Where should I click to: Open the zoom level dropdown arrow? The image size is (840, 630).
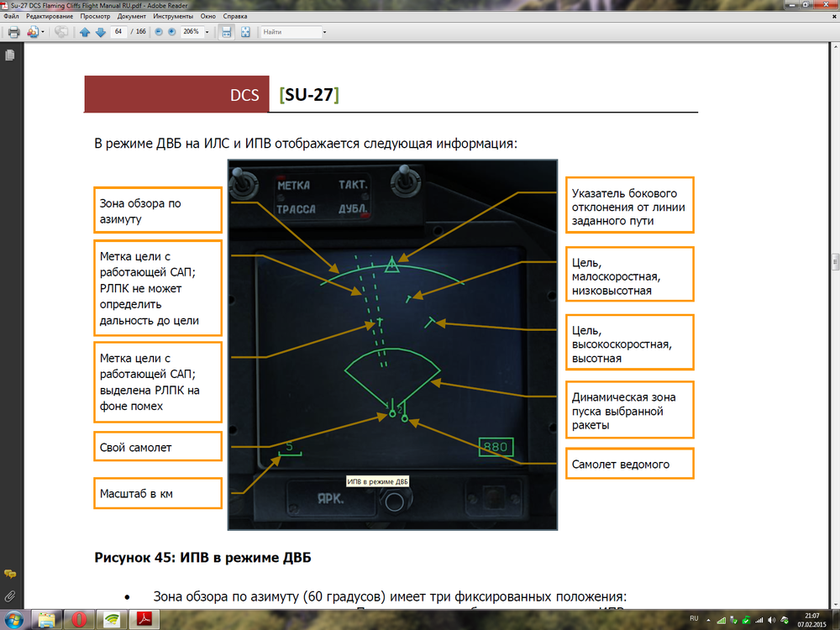[207, 32]
